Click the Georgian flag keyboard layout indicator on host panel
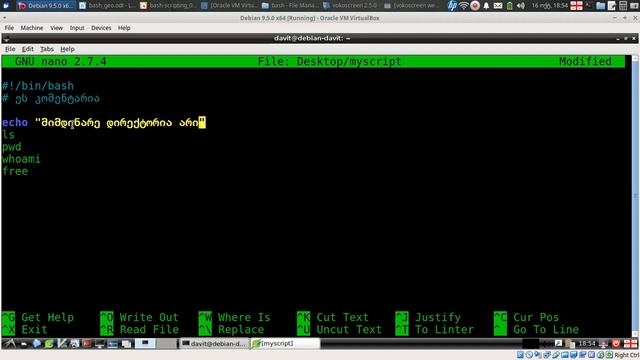 pos(576,5)
